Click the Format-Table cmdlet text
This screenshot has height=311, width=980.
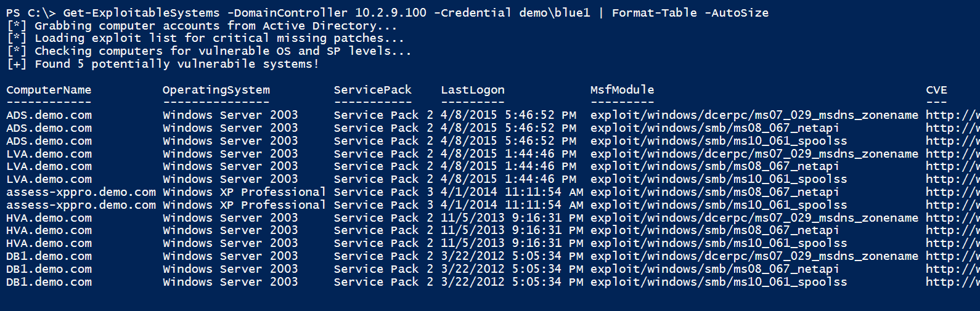click(654, 13)
